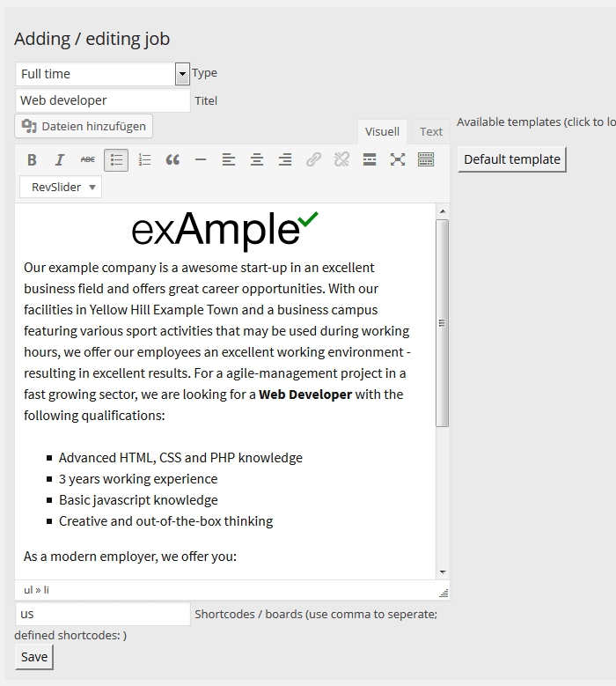616x686 pixels.
Task: Toggle the bulleted list button
Action: pyautogui.click(x=116, y=159)
